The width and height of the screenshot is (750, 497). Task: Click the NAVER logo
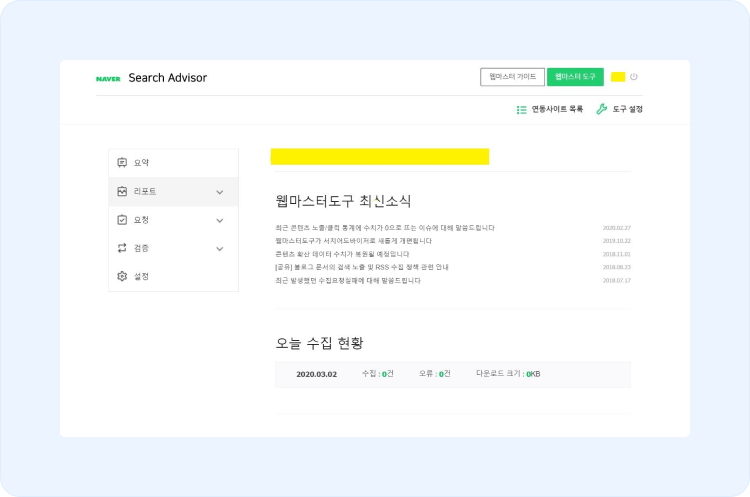108,78
